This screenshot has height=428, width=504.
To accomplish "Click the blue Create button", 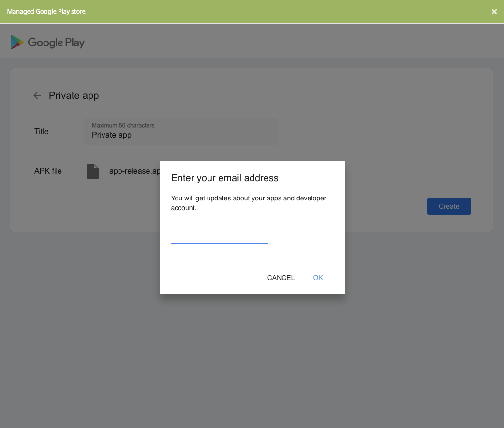I will [448, 206].
